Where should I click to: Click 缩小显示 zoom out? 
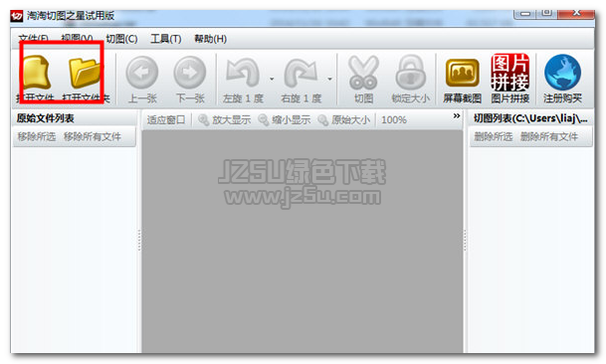tap(285, 119)
